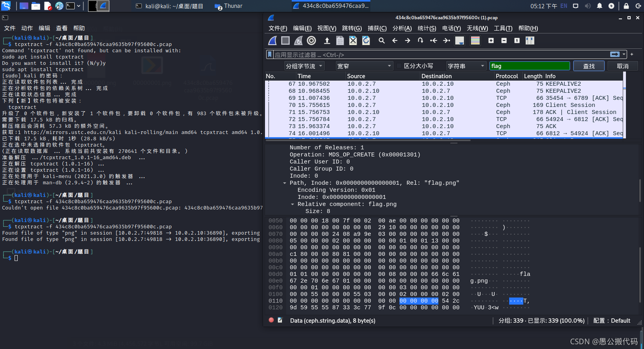Open 字符串 search type dropdown
The width and height of the screenshot is (644, 349).
coord(466,66)
